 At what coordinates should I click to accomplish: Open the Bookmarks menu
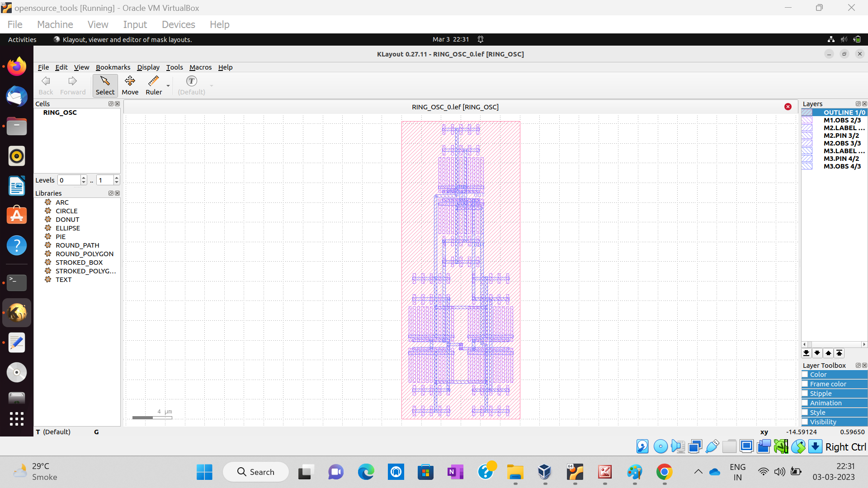pyautogui.click(x=113, y=67)
